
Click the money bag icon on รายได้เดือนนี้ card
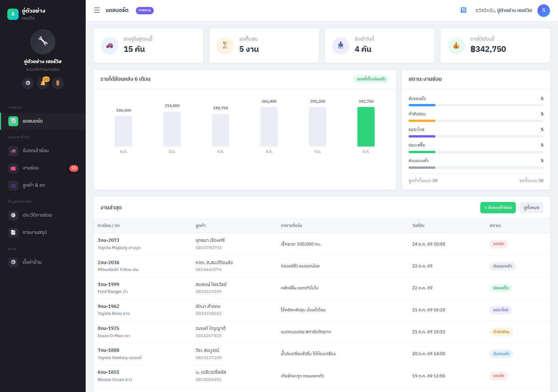click(x=456, y=46)
